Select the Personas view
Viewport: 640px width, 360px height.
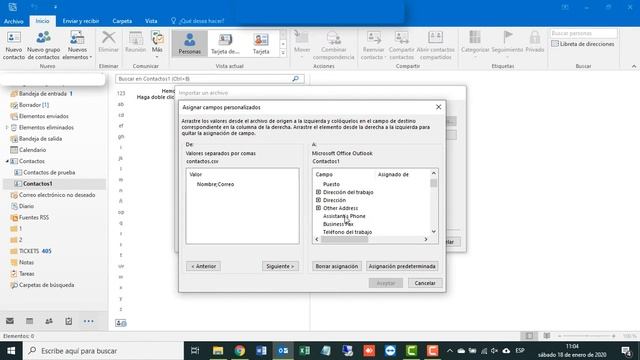[x=189, y=43]
